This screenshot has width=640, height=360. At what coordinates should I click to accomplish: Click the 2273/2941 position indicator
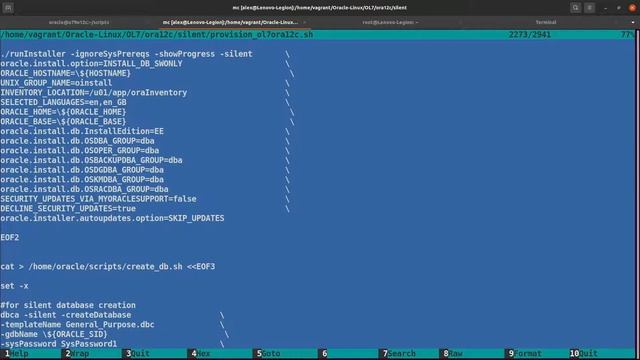[529, 35]
